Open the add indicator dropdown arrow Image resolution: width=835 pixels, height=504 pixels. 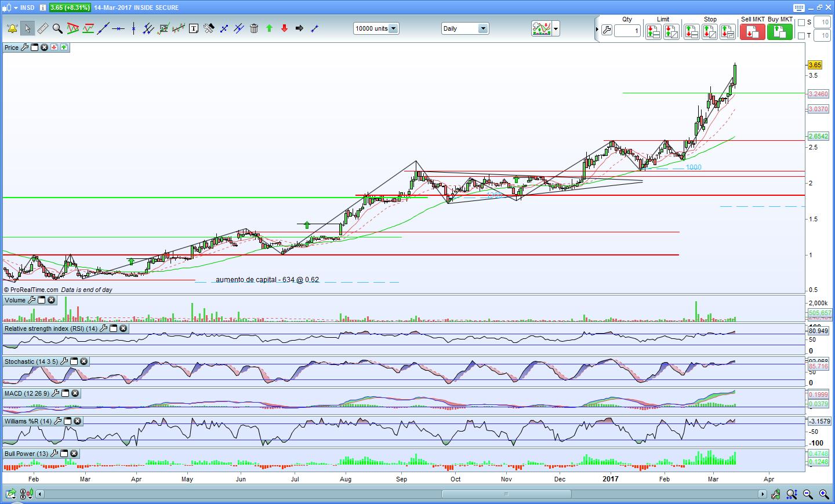pyautogui.click(x=556, y=28)
